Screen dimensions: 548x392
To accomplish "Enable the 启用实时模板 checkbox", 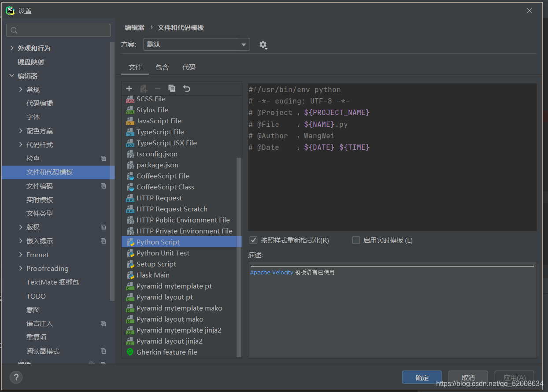I will click(356, 240).
